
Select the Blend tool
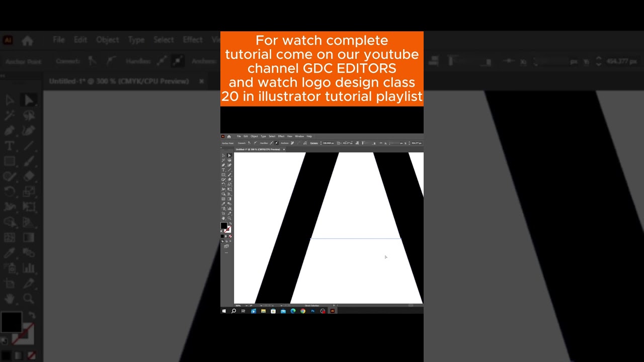pos(229,204)
